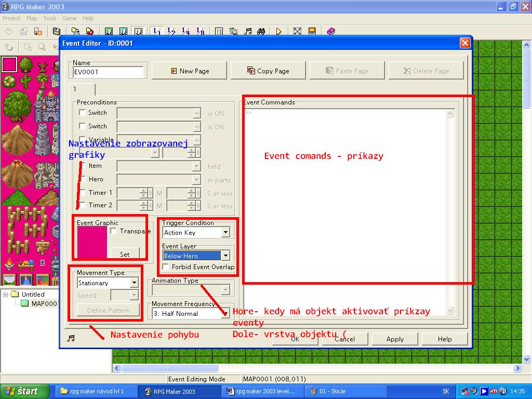Check Forbid Event Overlap
This screenshot has height=399, width=532.
[x=166, y=267]
